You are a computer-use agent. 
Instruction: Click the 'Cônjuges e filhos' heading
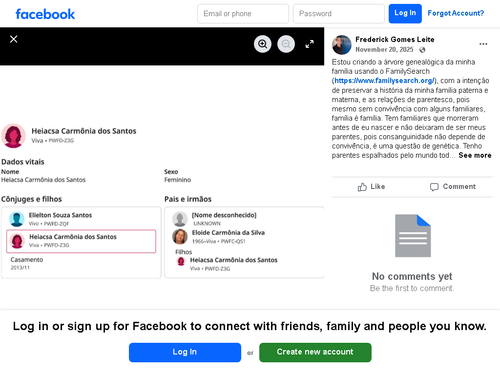click(x=31, y=199)
